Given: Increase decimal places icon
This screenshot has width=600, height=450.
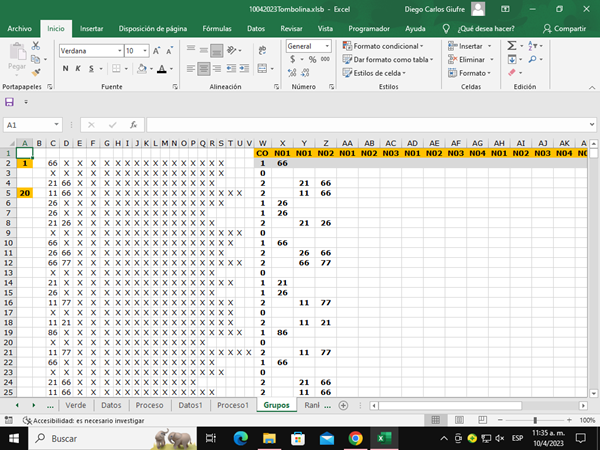Looking at the screenshot, I should pos(292,72).
